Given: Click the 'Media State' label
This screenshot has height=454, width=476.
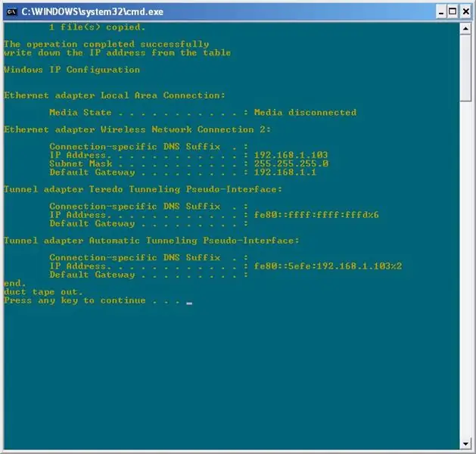Looking at the screenshot, I should pyautogui.click(x=80, y=113).
